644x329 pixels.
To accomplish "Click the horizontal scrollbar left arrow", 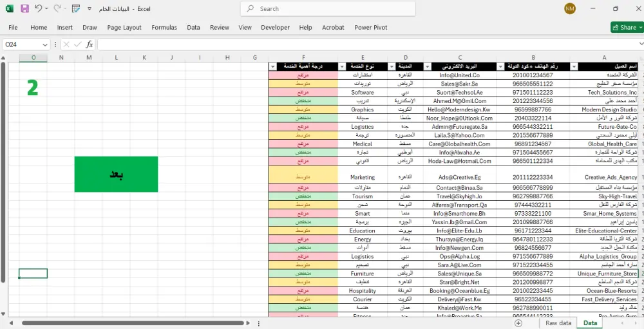I will (x=12, y=323).
